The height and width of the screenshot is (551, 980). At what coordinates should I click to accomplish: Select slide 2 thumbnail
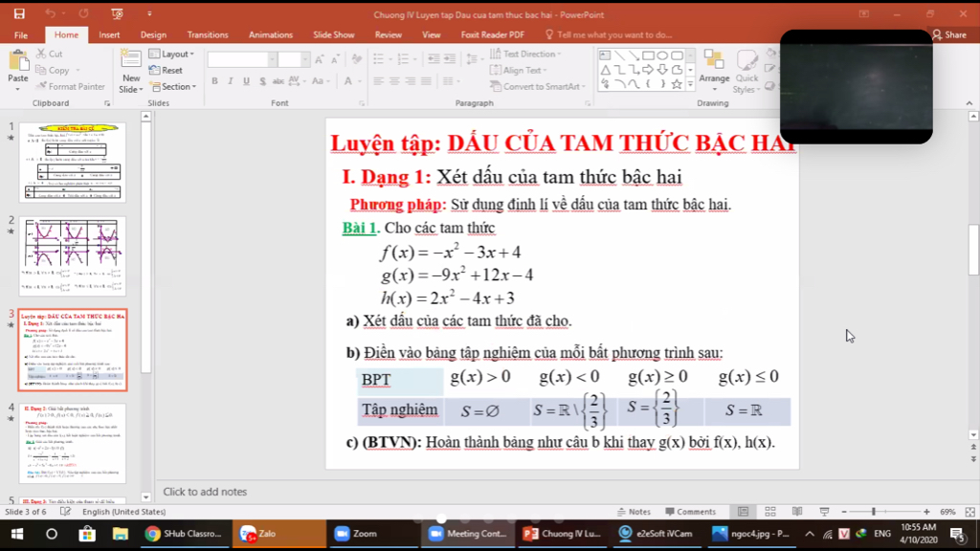click(x=73, y=255)
